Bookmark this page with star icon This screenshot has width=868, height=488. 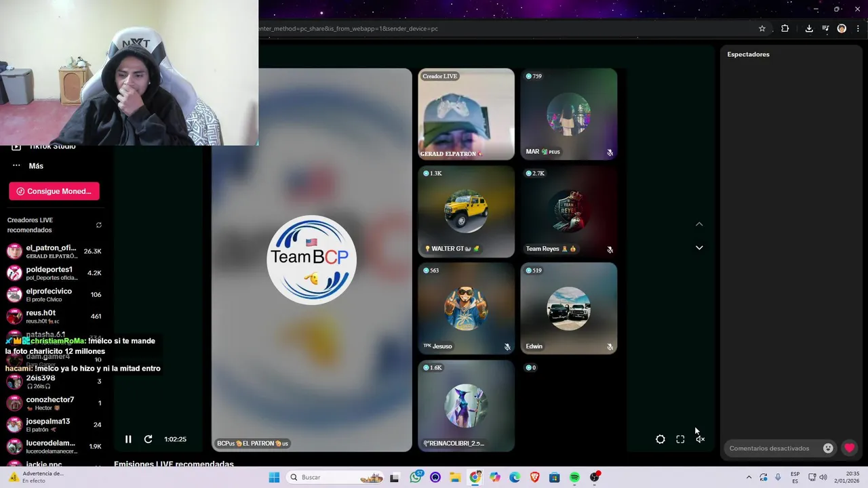[762, 28]
